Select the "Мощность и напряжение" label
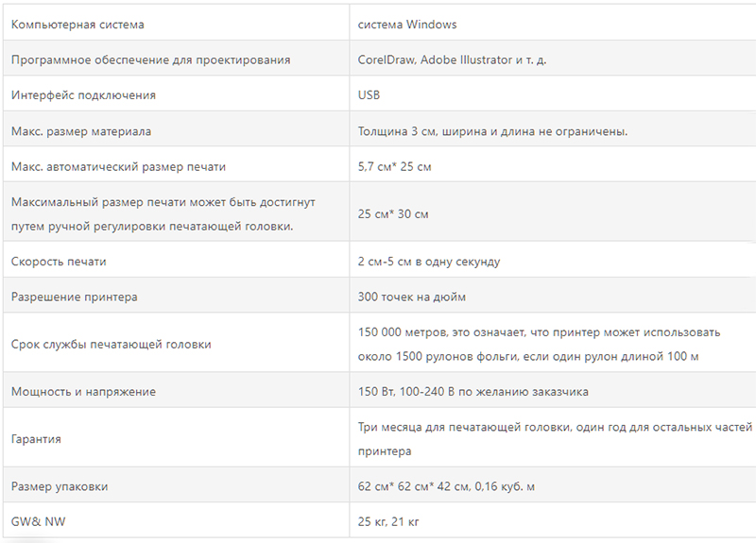 (83, 391)
